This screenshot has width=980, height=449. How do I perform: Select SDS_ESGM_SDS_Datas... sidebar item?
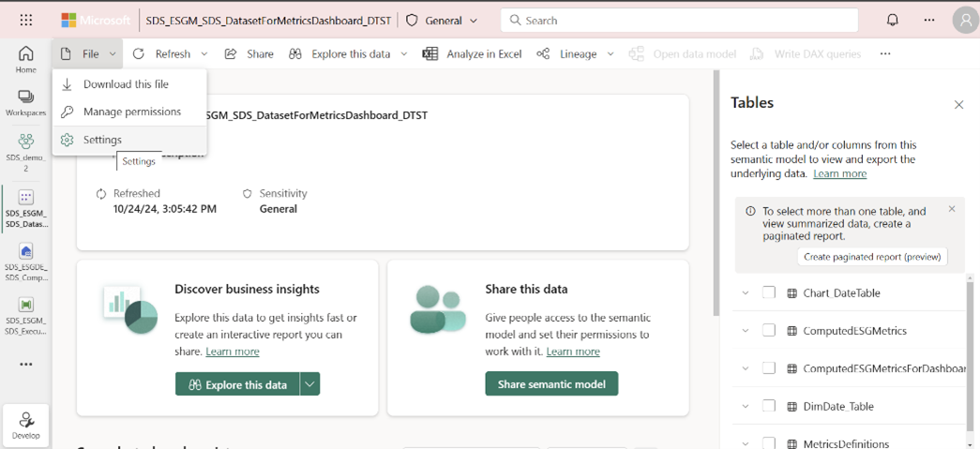click(x=25, y=209)
